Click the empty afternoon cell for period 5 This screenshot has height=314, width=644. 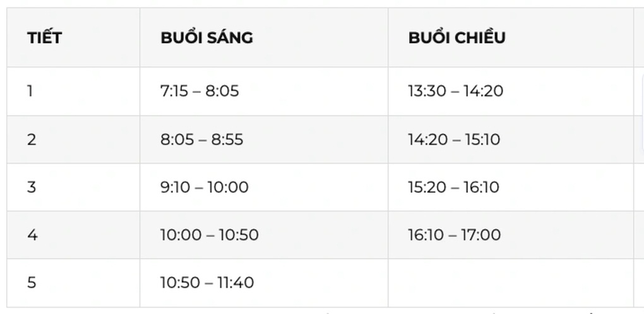click(510, 282)
